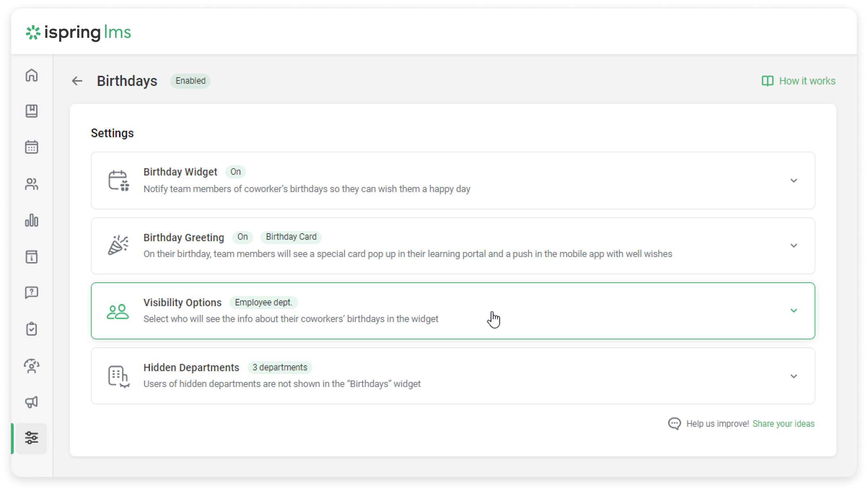
Task: Open the settings sliders icon in sidebar
Action: click(32, 438)
